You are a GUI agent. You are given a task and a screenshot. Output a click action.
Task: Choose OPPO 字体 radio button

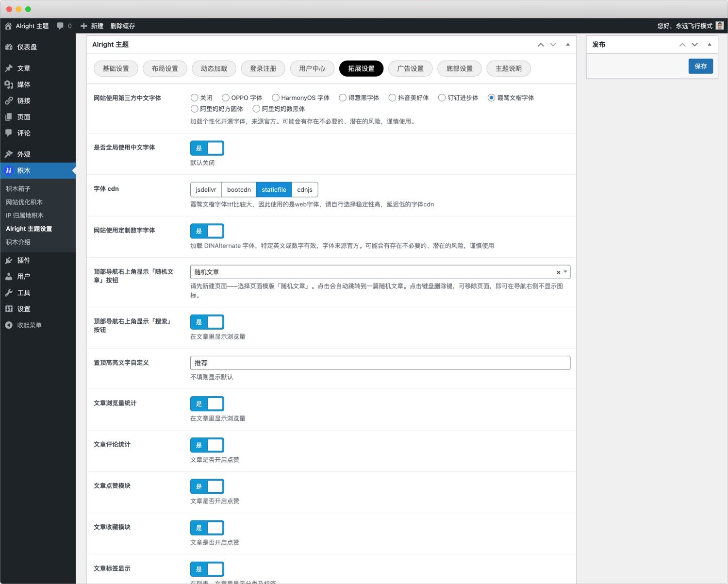pyautogui.click(x=226, y=98)
